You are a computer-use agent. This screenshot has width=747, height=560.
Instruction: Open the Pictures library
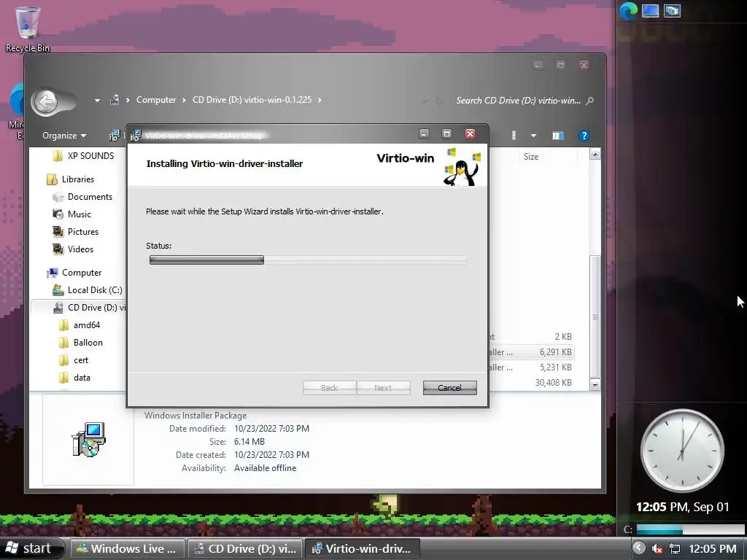(x=75, y=232)
